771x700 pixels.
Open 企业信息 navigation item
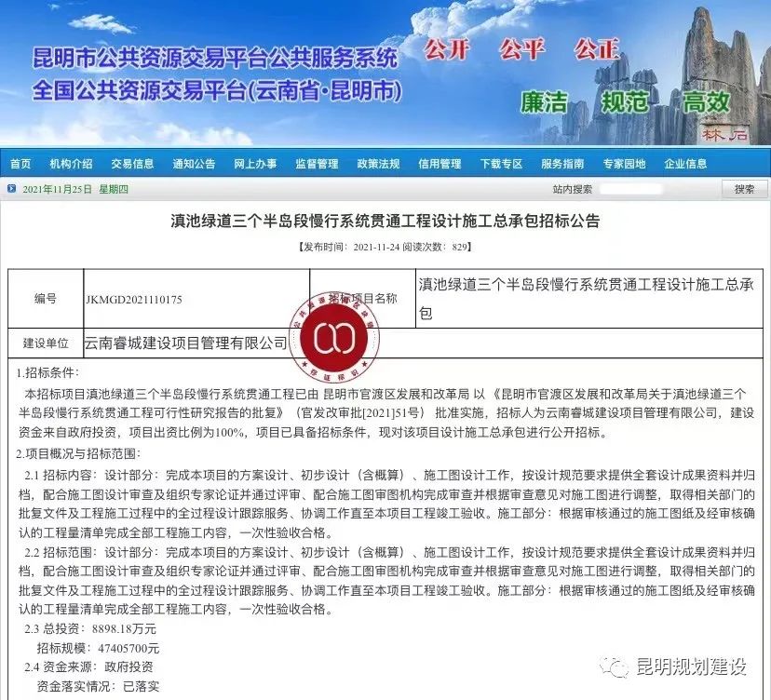tap(686, 164)
